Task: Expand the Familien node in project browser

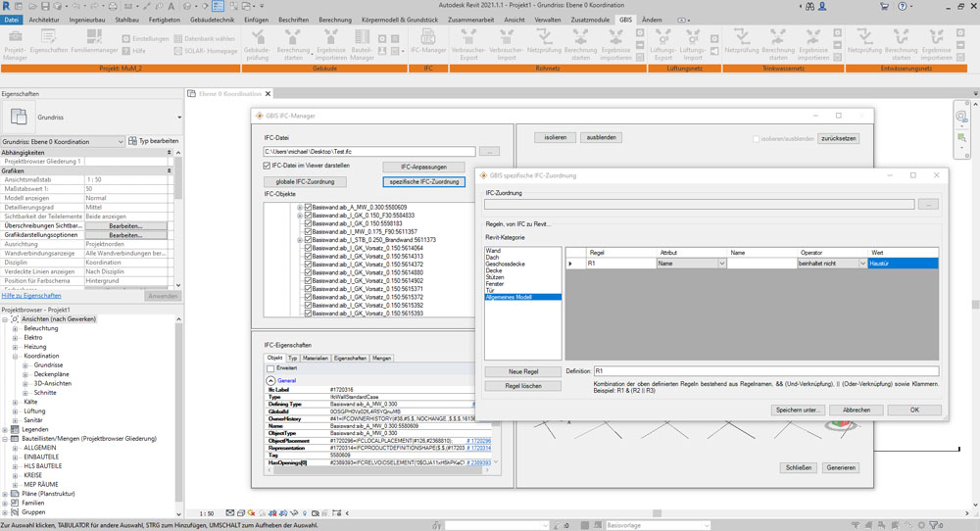Action: (6, 503)
